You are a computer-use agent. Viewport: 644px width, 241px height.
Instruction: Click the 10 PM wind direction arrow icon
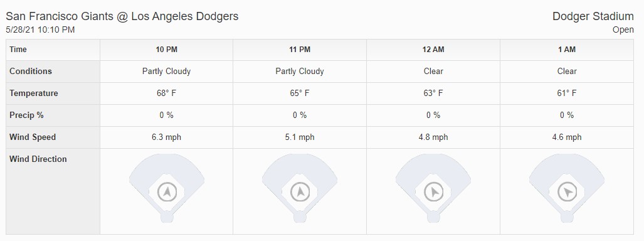167,192
